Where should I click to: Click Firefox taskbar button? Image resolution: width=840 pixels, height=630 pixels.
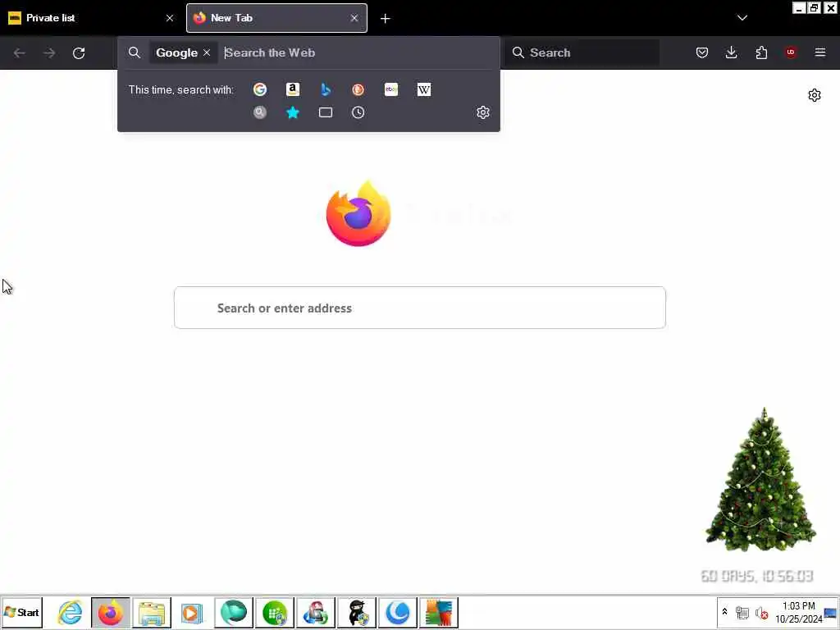[111, 612]
